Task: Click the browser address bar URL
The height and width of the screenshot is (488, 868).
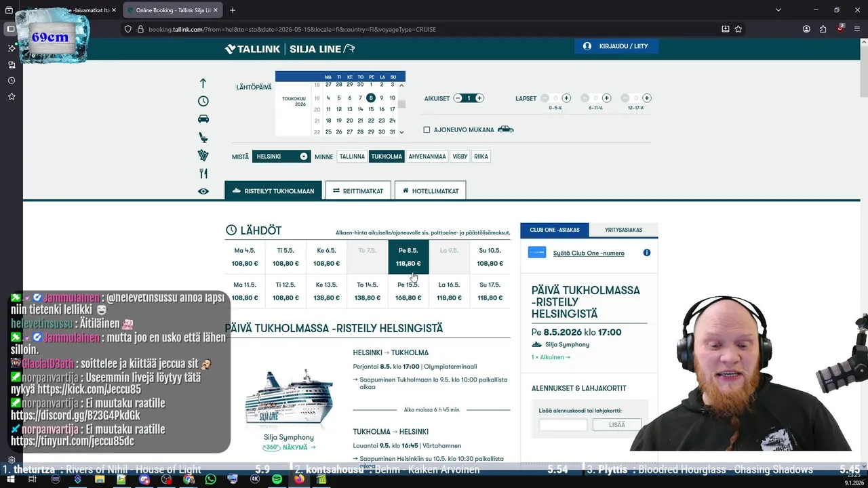Action: pos(292,29)
